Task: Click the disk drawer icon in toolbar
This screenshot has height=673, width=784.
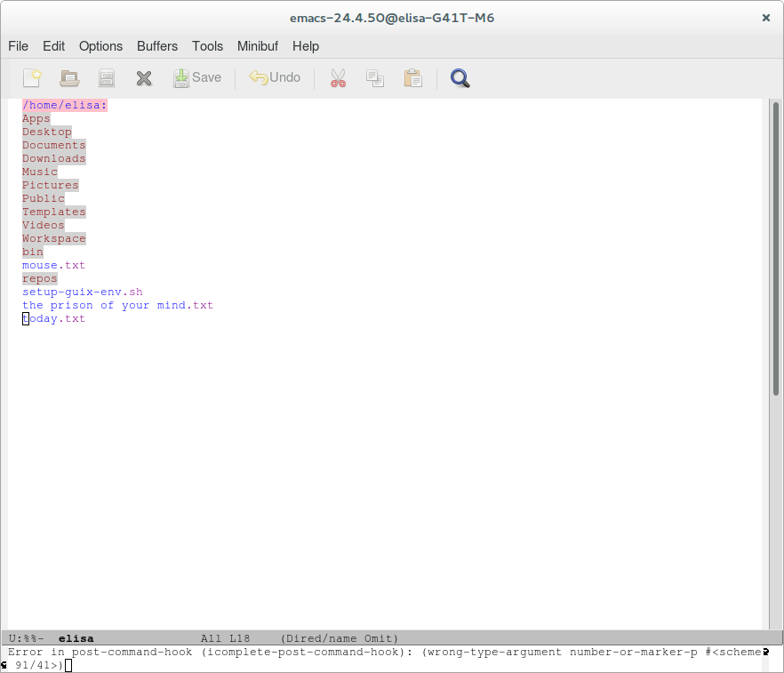Action: click(x=107, y=78)
